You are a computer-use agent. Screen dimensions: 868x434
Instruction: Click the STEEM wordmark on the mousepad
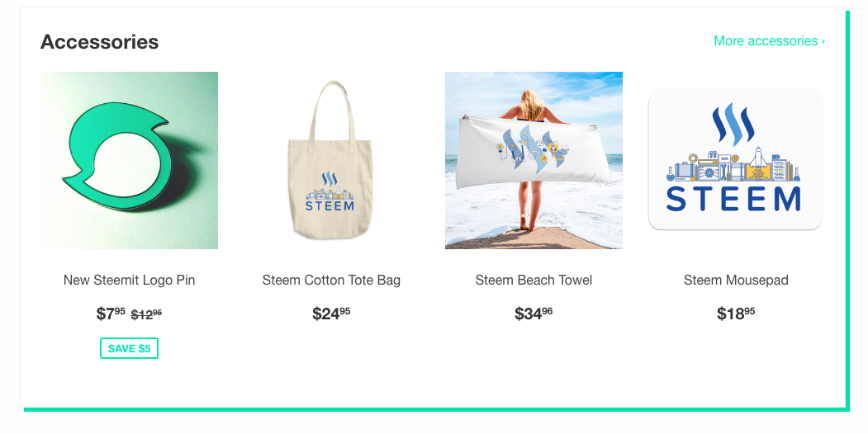(733, 200)
